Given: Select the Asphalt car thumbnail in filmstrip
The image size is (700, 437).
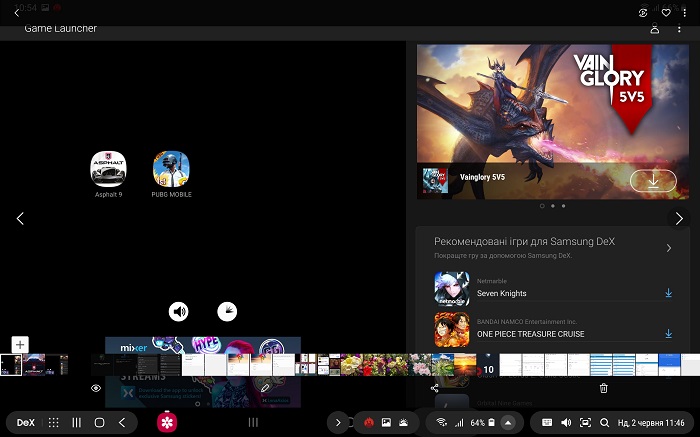Looking at the screenshot, I should (x=34, y=365).
